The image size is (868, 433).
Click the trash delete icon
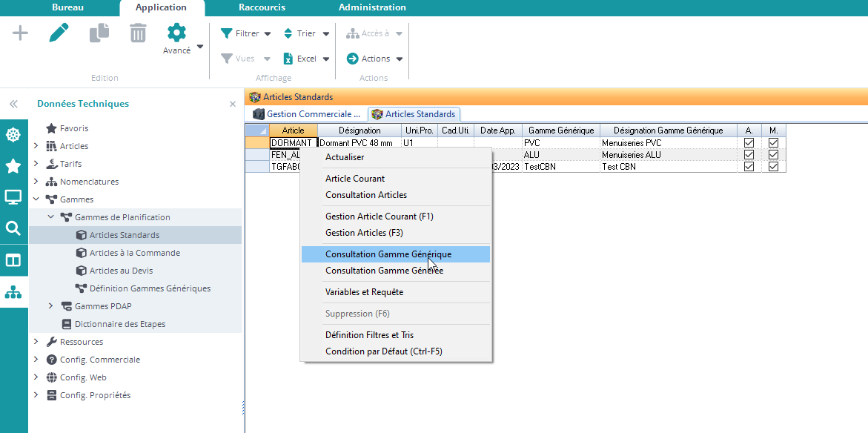coord(138,33)
